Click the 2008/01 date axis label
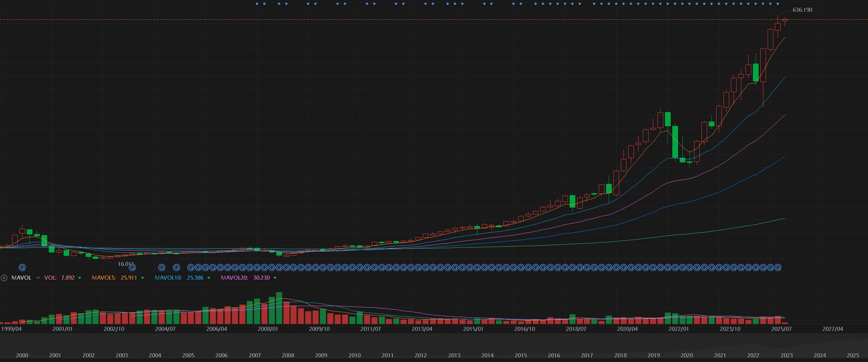This screenshot has width=868, height=362. [268, 329]
